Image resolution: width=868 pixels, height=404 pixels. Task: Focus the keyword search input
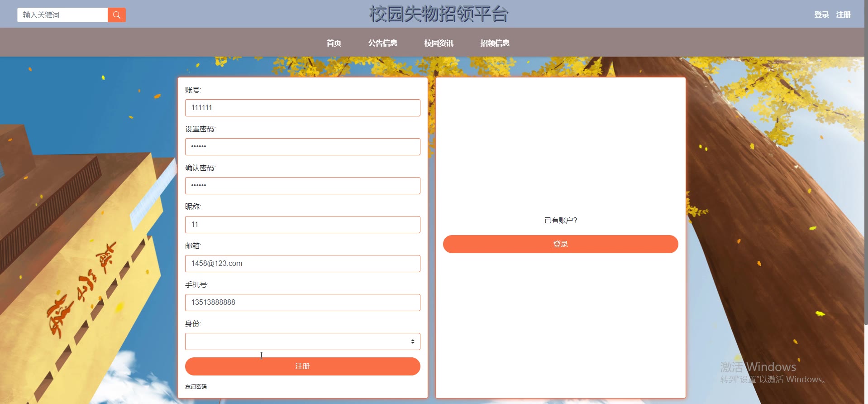(62, 15)
